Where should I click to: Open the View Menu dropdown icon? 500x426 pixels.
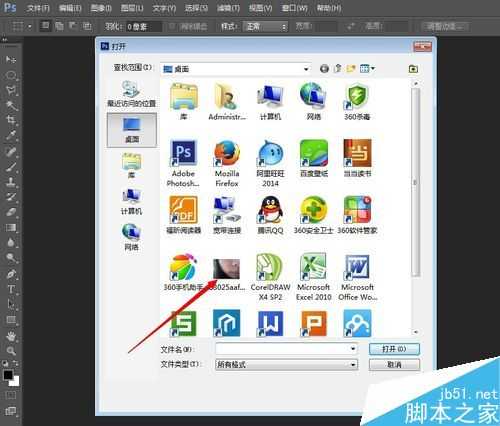coord(367,69)
